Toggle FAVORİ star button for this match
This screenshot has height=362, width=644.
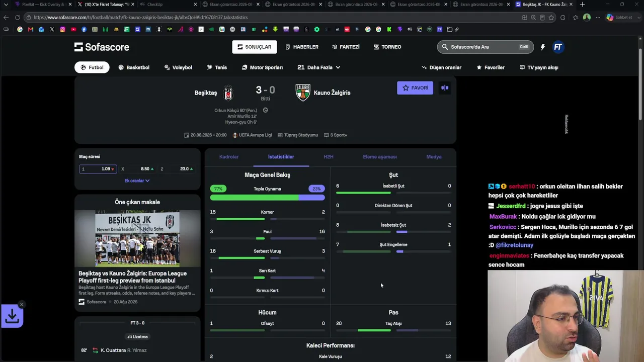point(415,88)
